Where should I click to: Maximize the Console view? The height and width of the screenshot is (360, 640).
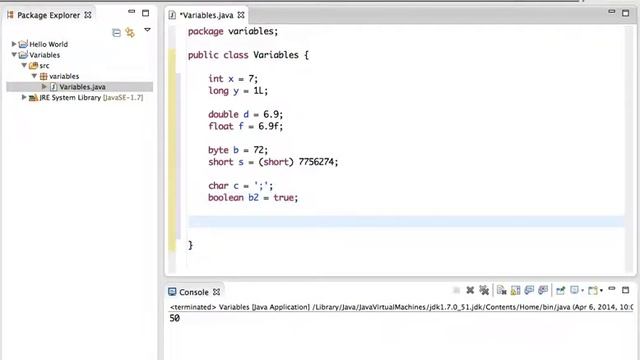tap(626, 290)
